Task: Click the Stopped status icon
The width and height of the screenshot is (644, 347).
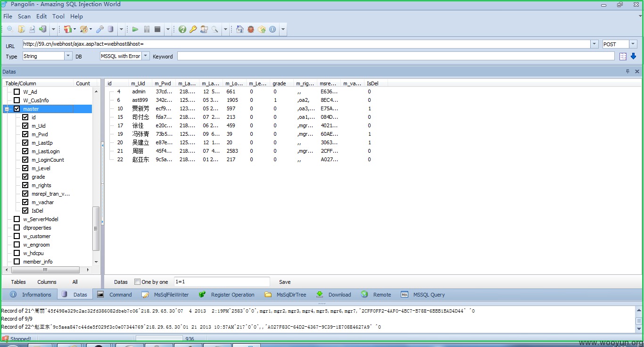Action: pos(5,339)
